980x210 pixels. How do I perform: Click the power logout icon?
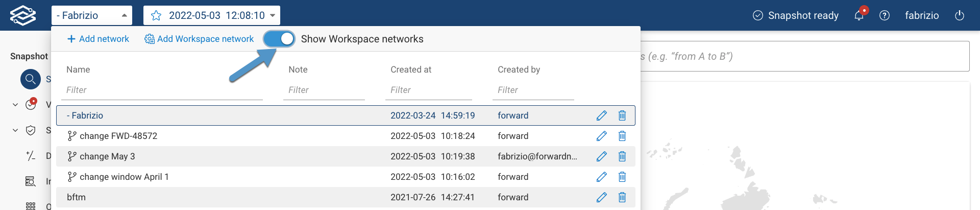(x=960, y=15)
